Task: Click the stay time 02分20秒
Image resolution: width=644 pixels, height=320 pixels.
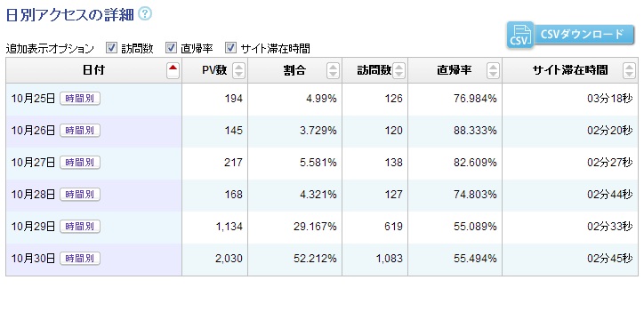Action: [x=610, y=131]
